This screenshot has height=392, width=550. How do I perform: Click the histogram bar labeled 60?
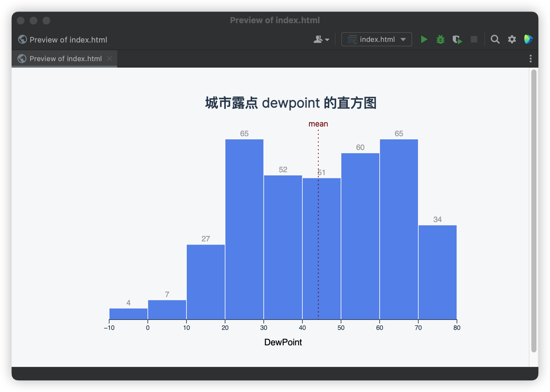(x=360, y=236)
